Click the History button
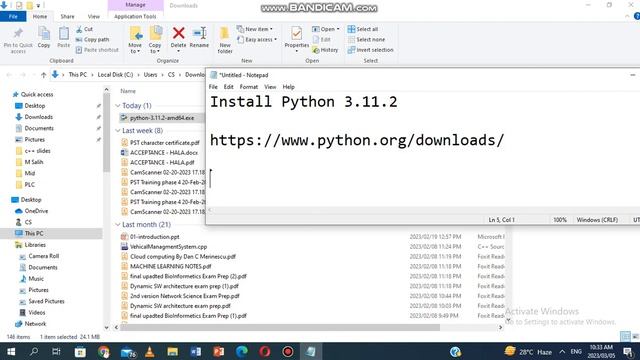 pyautogui.click(x=325, y=50)
